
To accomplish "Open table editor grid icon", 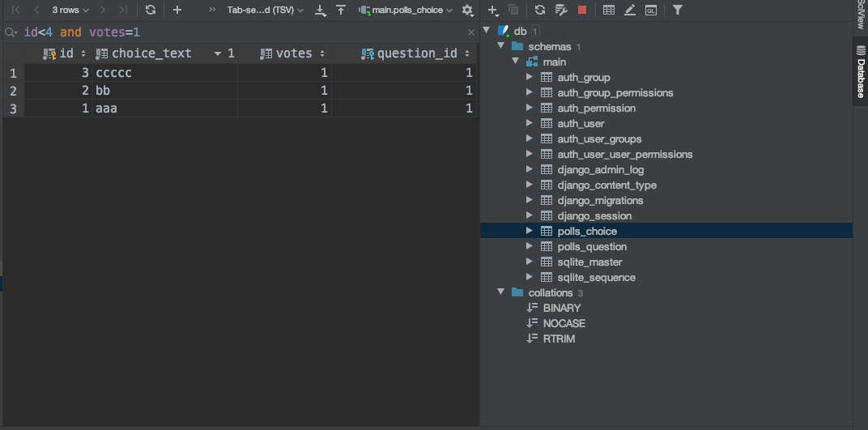I will pyautogui.click(x=609, y=10).
